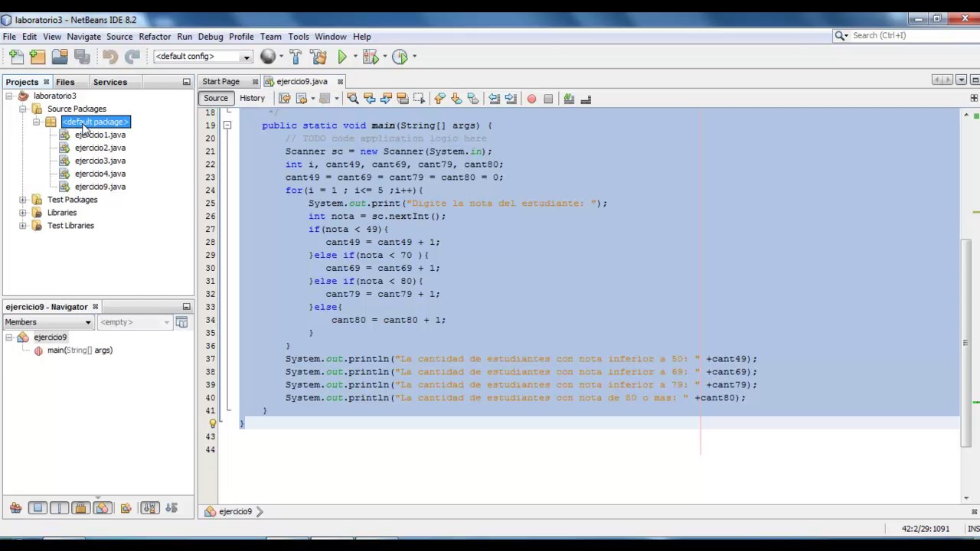Close the ejercicio9.java editor tab

point(340,82)
